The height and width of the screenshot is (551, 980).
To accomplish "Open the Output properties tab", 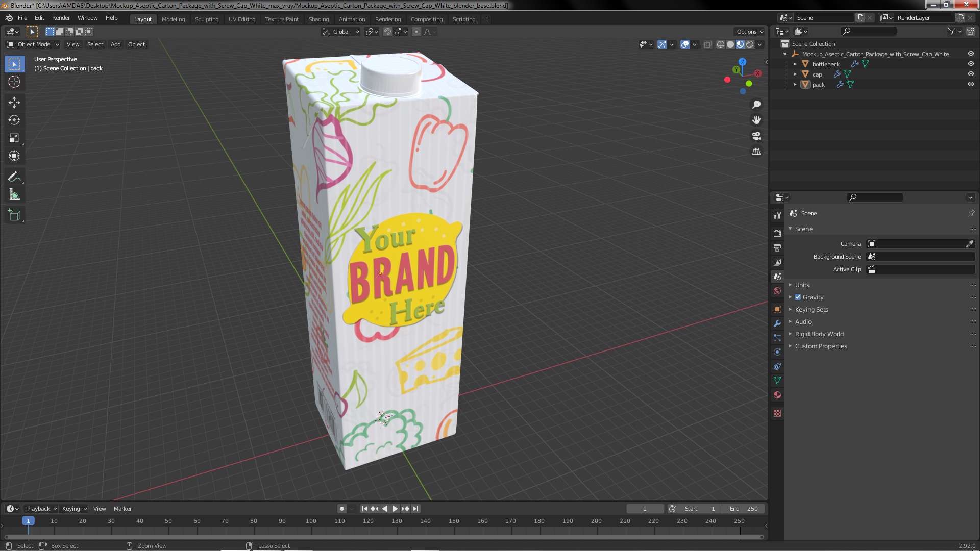I will point(777,247).
